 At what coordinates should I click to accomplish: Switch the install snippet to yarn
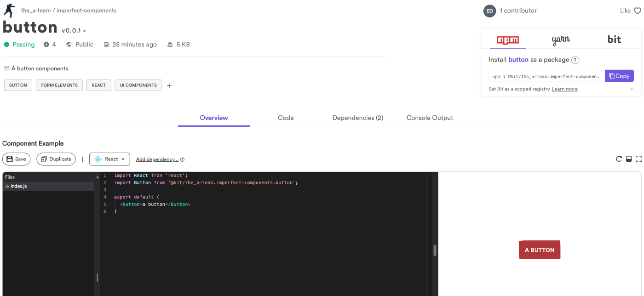(x=561, y=40)
